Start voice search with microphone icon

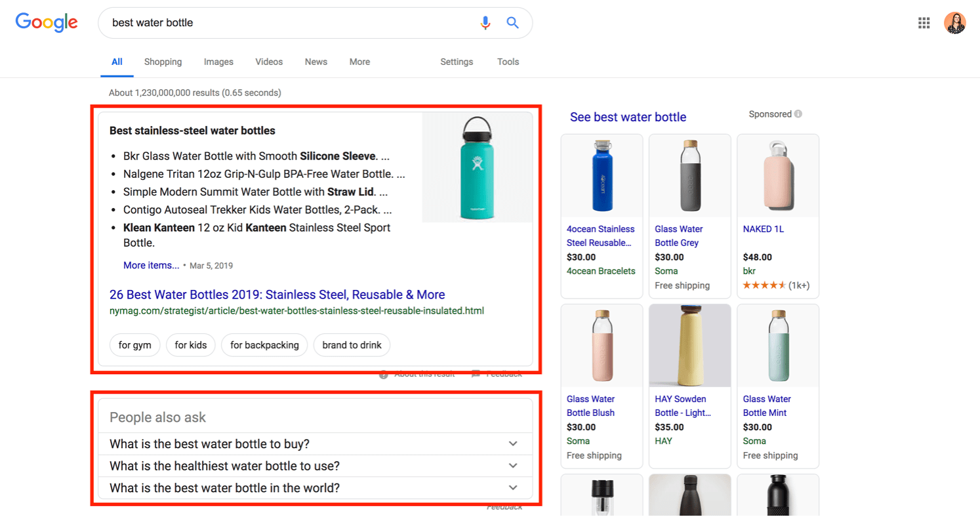click(485, 23)
